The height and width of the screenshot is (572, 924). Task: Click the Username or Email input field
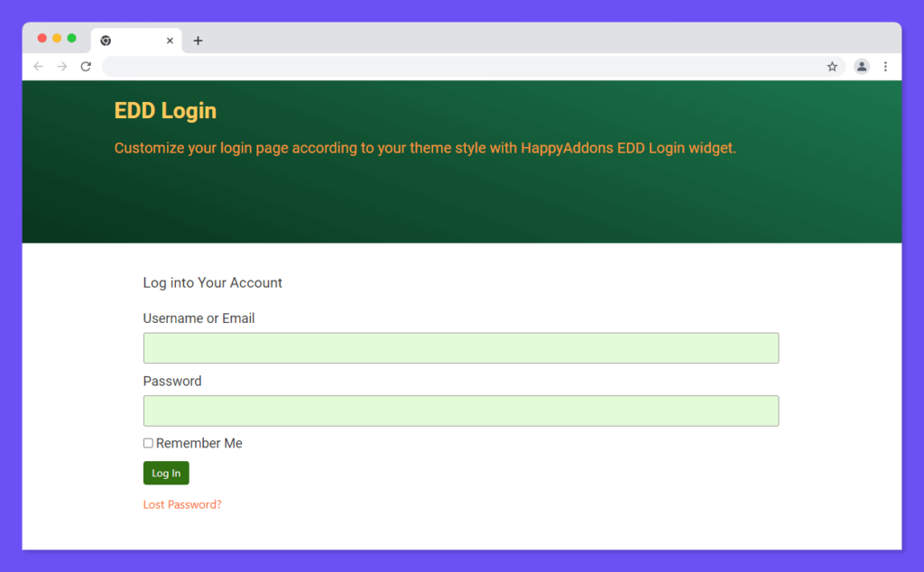(x=461, y=347)
